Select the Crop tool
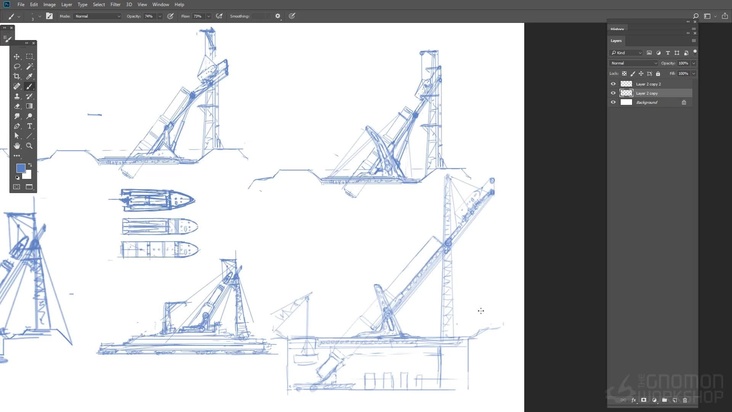This screenshot has height=412, width=732. click(17, 76)
